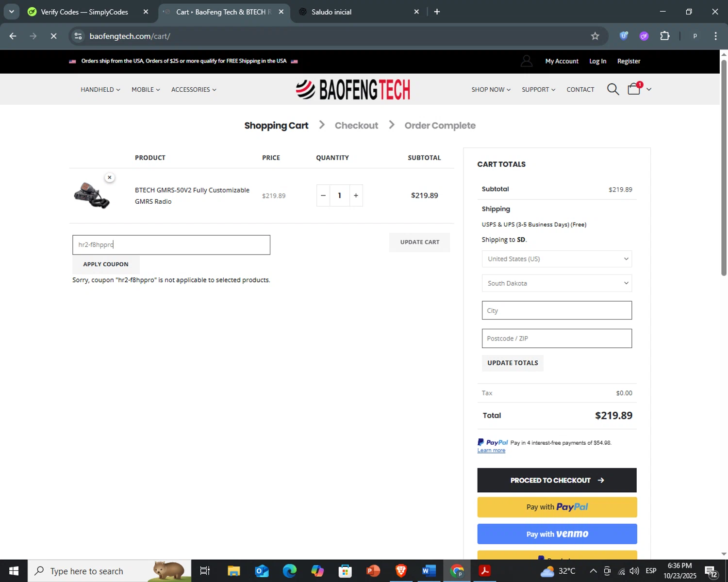Open the CONTACT page
This screenshot has width=728, height=582.
(x=580, y=89)
